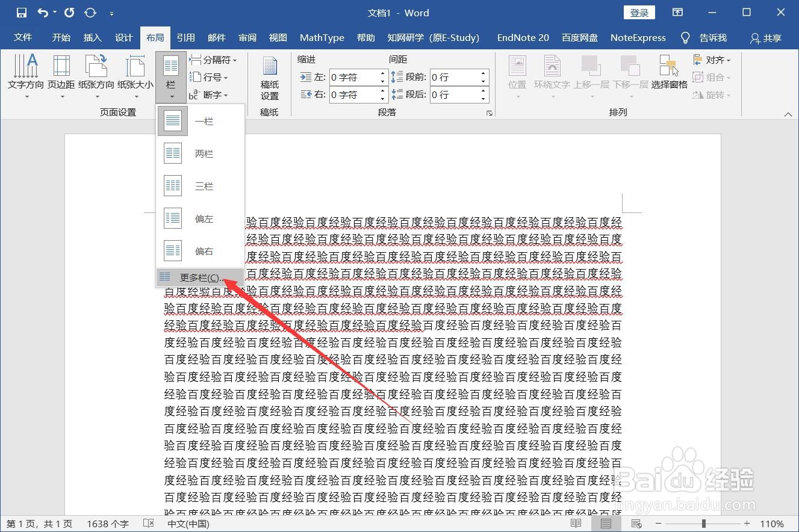Open the Customize Quick Access Toolbar dropdown
Viewport: 799px width, 532px height.
point(112,13)
